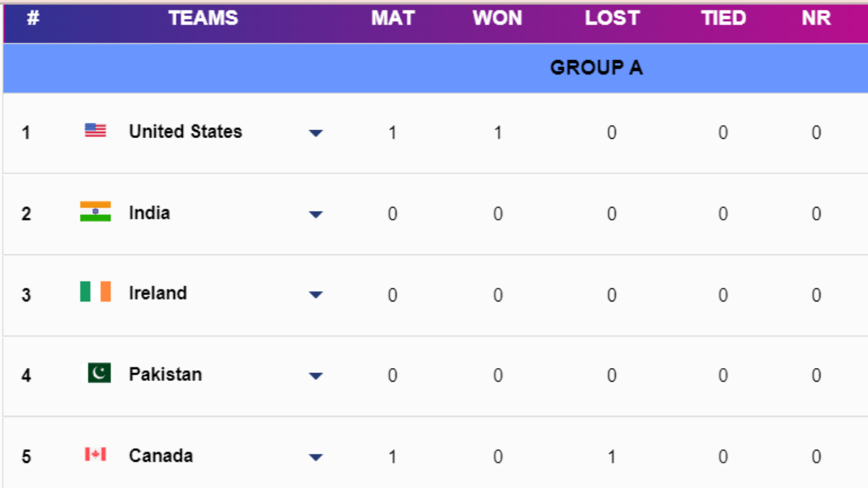
Task: Sort by the WON column header
Action: click(498, 19)
